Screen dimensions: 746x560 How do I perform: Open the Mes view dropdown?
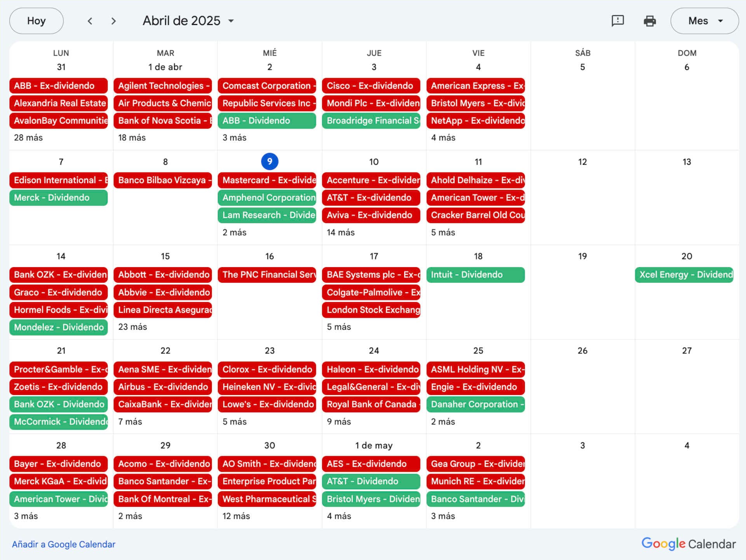(704, 21)
